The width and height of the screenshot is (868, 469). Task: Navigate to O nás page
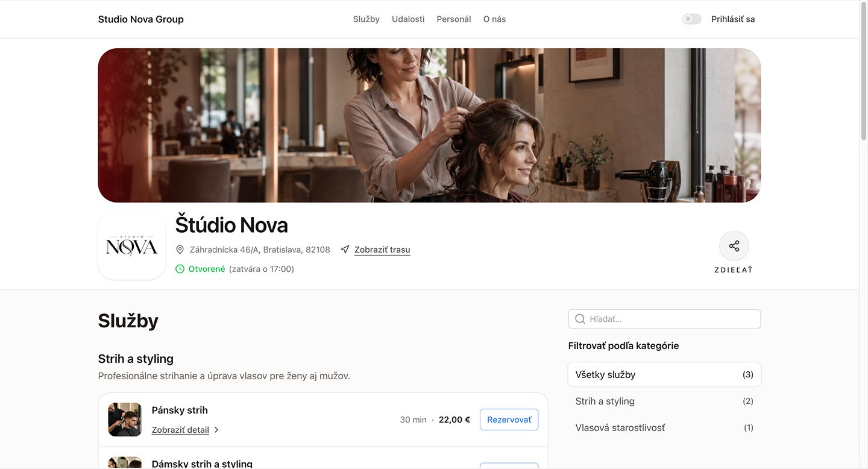click(494, 19)
